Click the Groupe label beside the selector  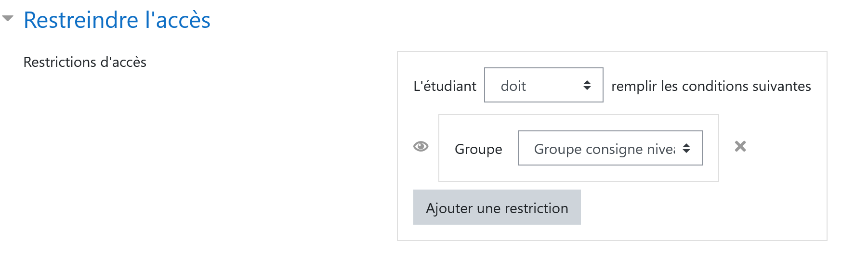478,149
